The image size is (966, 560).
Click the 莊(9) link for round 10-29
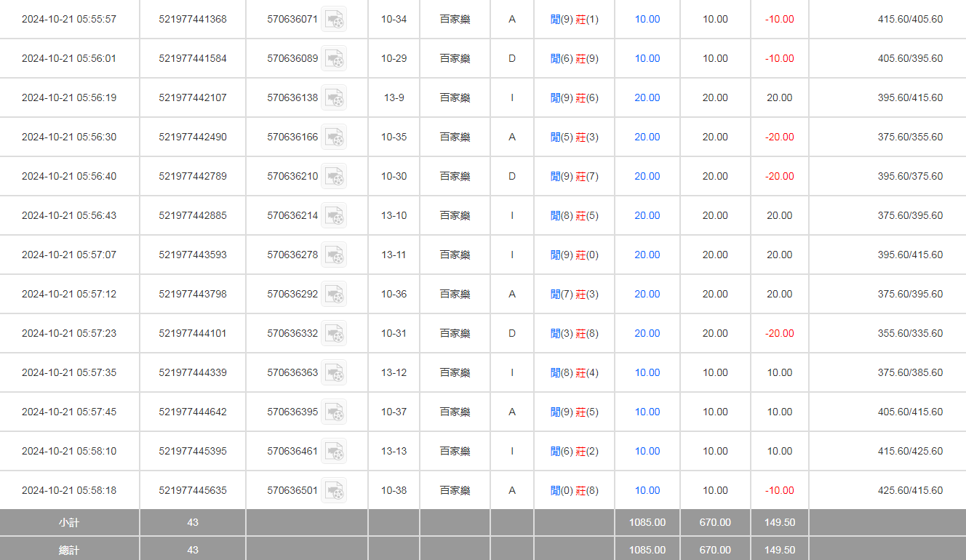[x=588, y=58]
